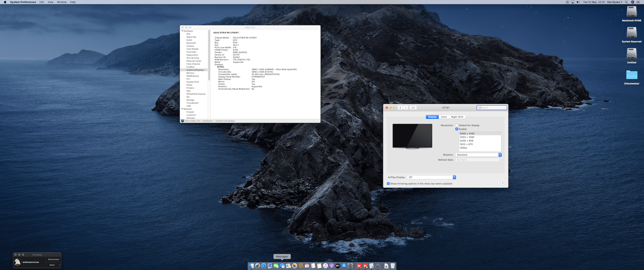Select the Display tab

click(432, 117)
